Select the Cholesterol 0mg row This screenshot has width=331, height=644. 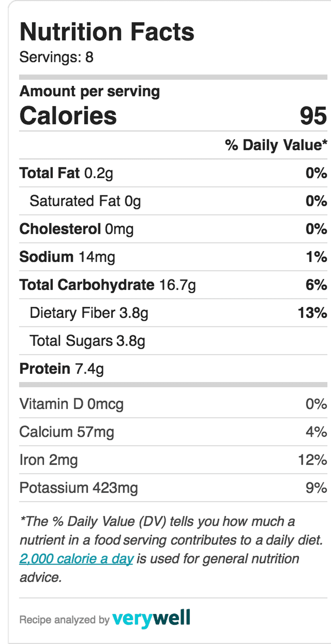[173, 229]
